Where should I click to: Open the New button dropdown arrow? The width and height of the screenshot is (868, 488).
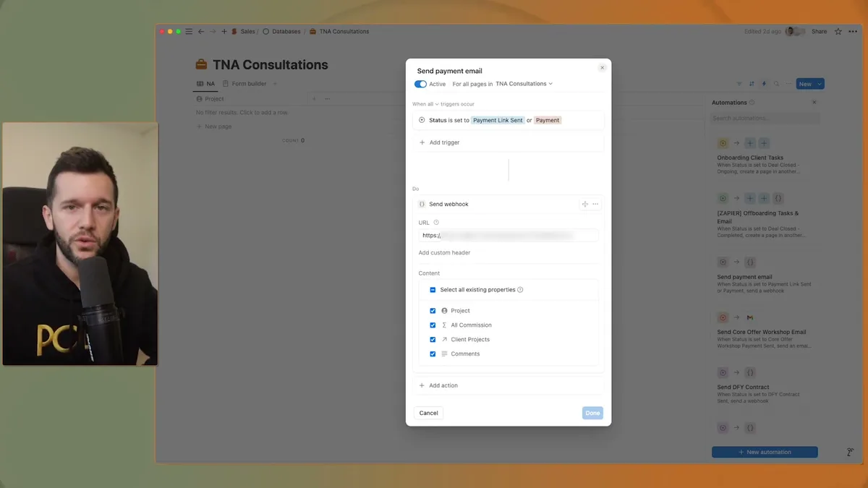coord(818,83)
